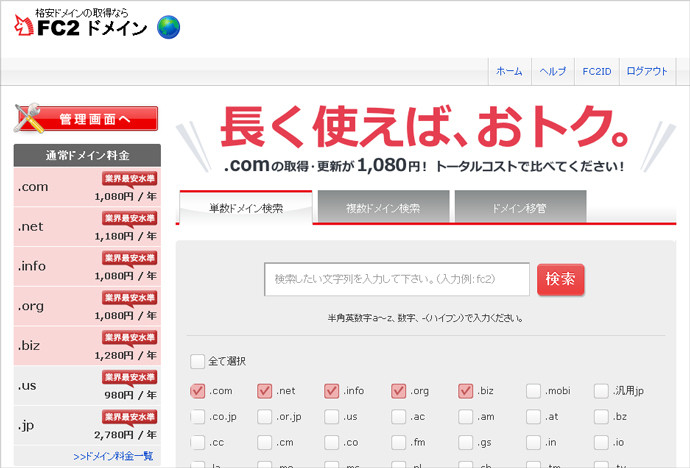Open the ホーム navigation link
690x468 pixels.
tap(509, 71)
